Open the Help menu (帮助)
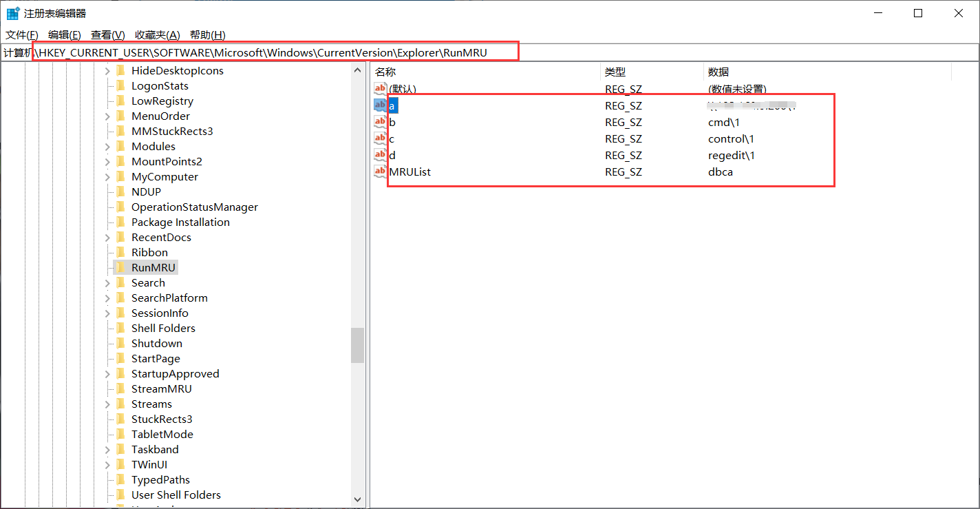 [208, 35]
